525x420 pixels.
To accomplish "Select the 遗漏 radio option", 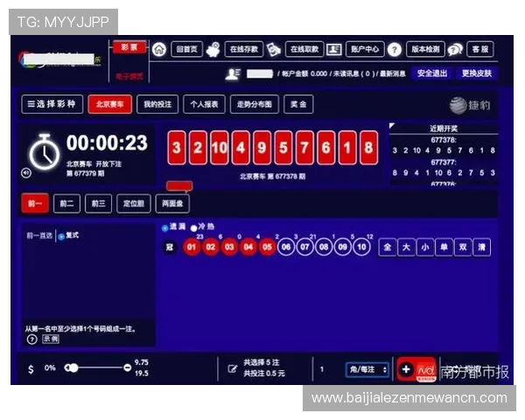I will (164, 227).
